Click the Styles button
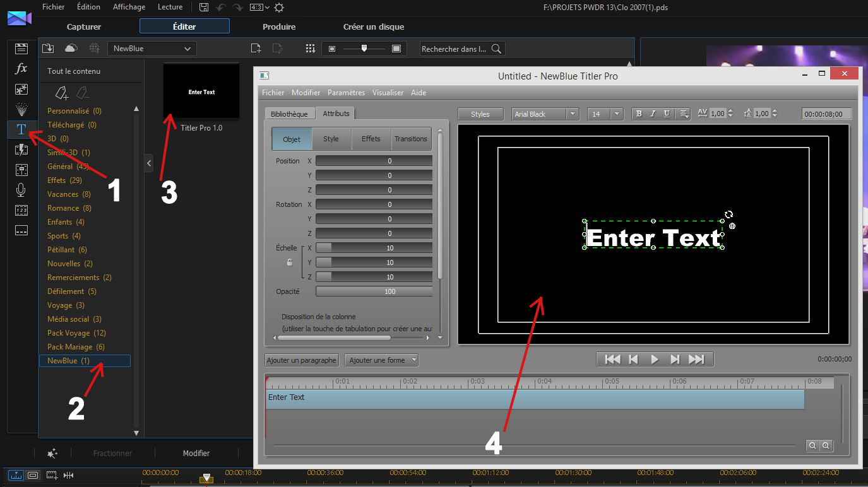 (480, 114)
